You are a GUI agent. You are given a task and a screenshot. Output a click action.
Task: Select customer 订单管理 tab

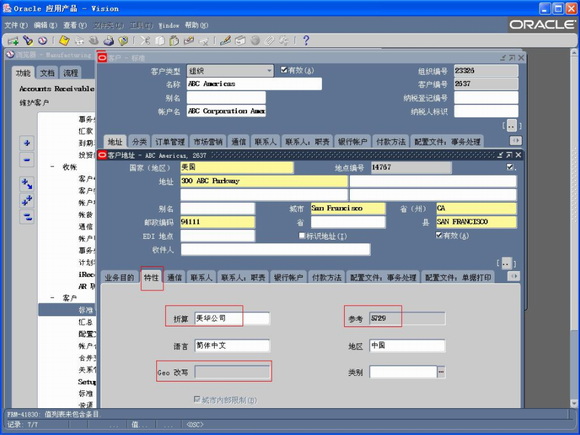pyautogui.click(x=170, y=142)
